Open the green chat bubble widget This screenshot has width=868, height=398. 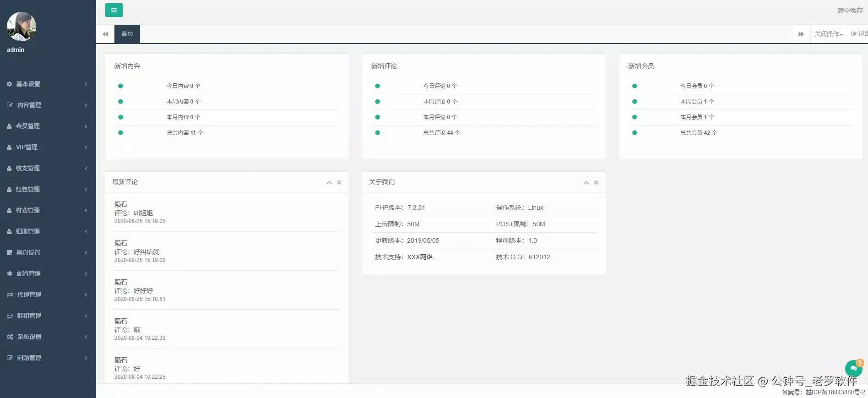click(853, 368)
